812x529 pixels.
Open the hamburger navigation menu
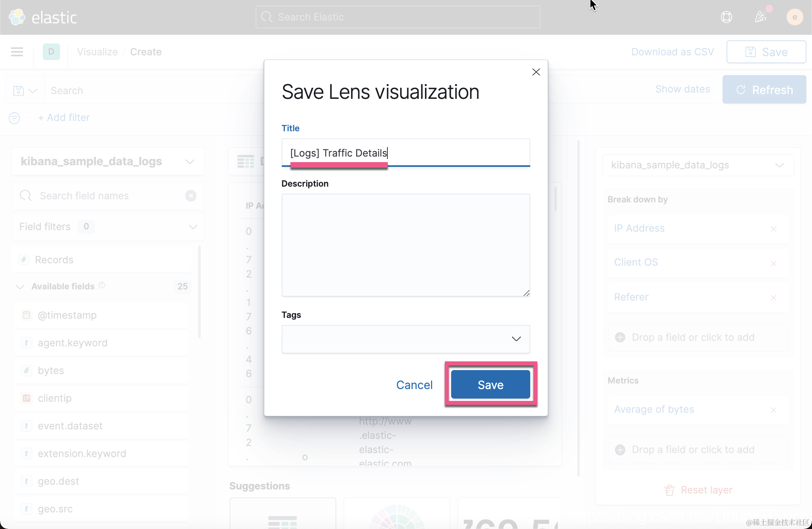pyautogui.click(x=17, y=52)
